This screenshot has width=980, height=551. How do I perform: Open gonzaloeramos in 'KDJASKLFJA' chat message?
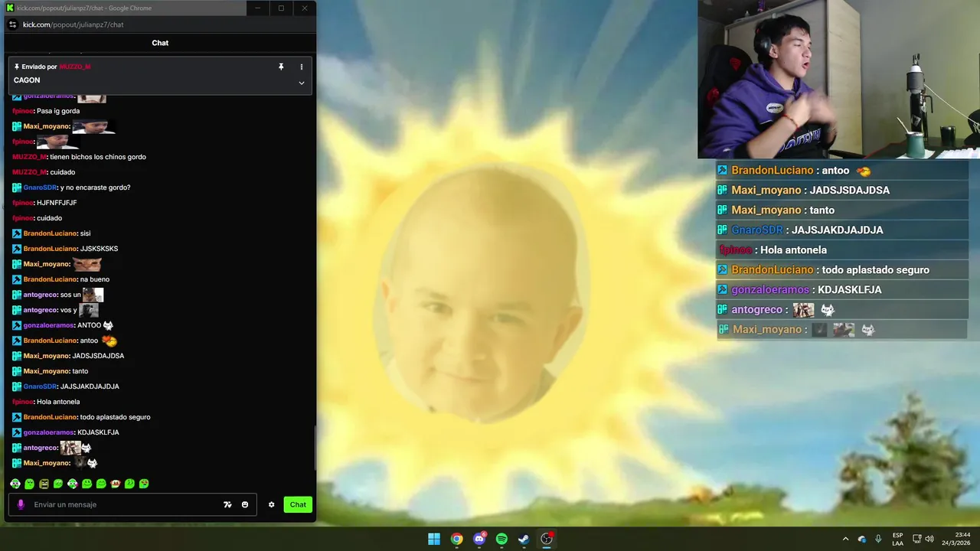pos(48,432)
